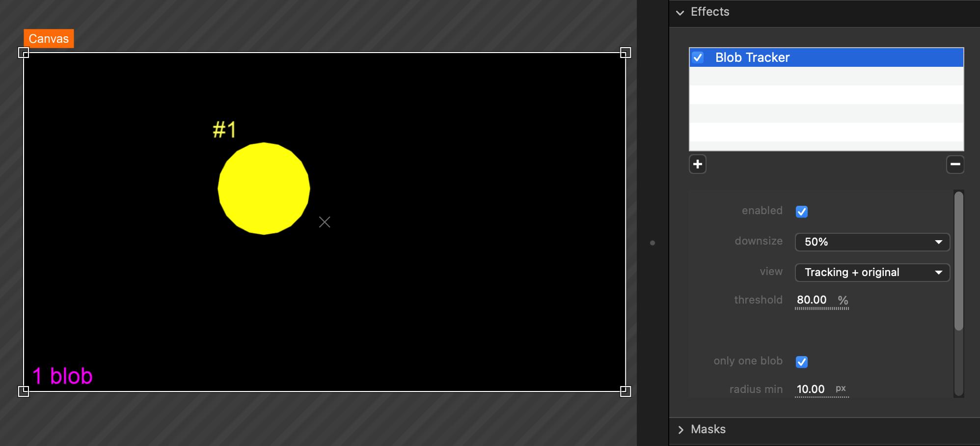Click the panel divider dot handle
This screenshot has height=446, width=980.
pyautogui.click(x=653, y=243)
